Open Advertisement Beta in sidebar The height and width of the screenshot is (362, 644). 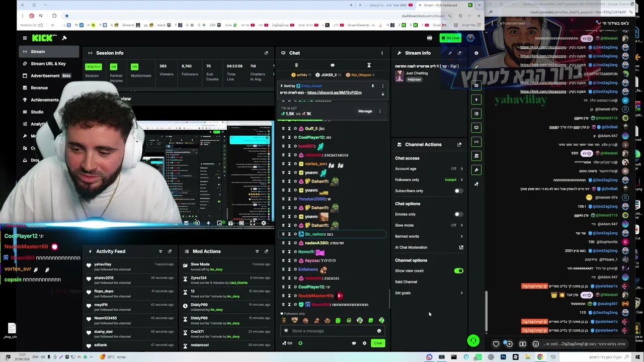pyautogui.click(x=49, y=76)
